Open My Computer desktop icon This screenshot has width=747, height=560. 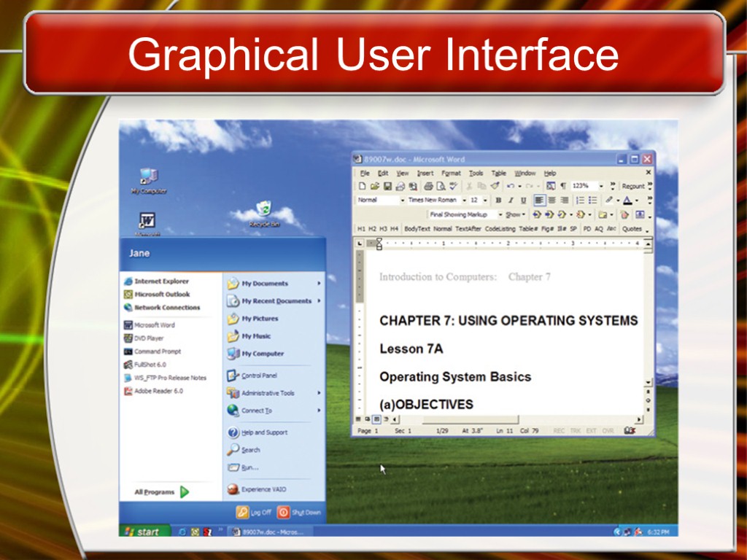[149, 181]
